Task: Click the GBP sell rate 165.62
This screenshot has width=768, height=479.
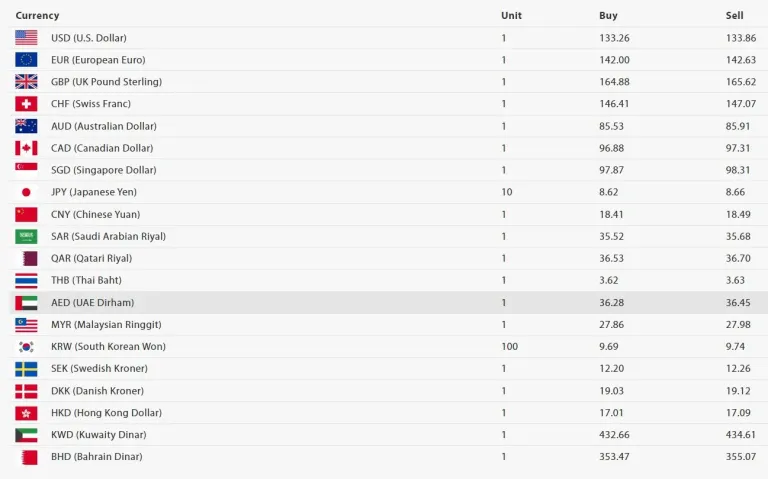Action: point(741,82)
